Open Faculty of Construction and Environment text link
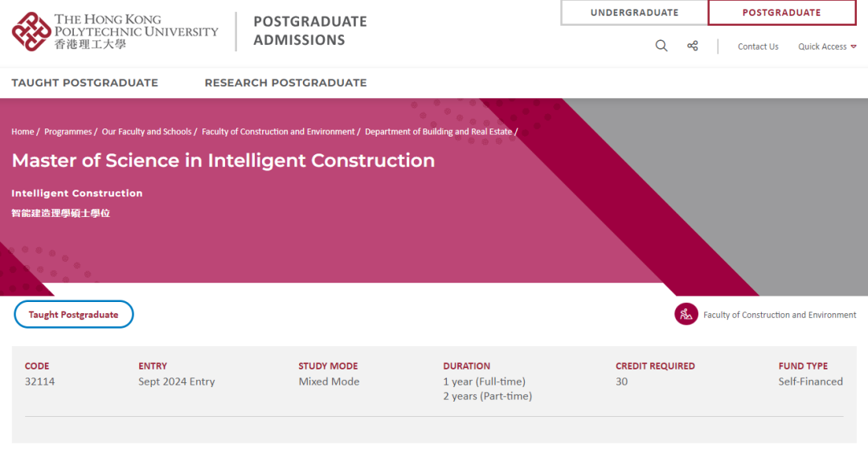The width and height of the screenshot is (868, 453). click(x=780, y=315)
